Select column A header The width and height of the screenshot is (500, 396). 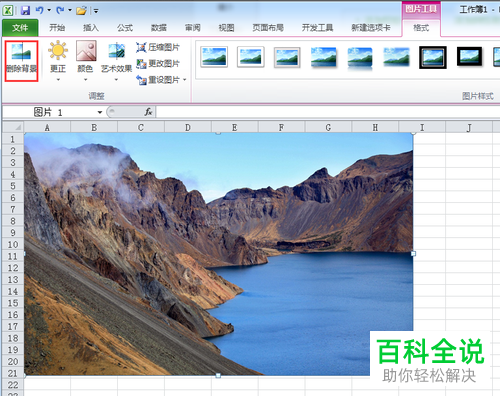click(x=47, y=127)
